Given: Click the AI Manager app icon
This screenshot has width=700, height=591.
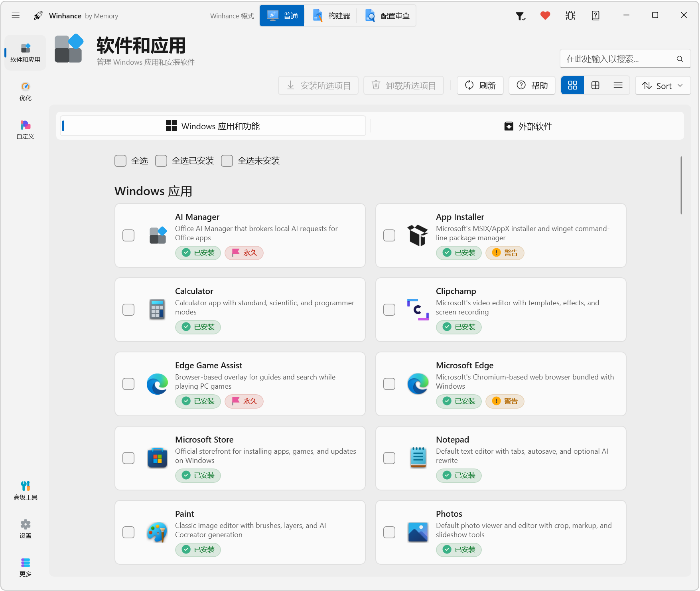Looking at the screenshot, I should pos(158,235).
